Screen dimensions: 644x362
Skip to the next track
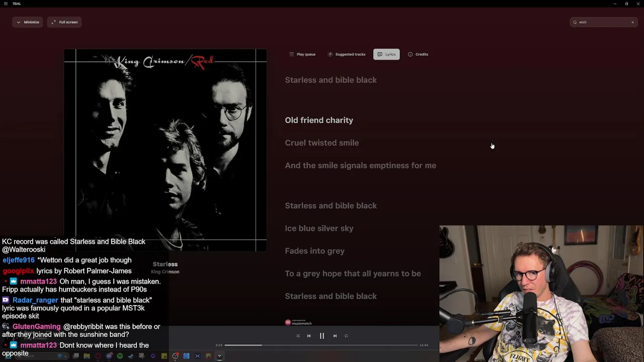point(335,336)
